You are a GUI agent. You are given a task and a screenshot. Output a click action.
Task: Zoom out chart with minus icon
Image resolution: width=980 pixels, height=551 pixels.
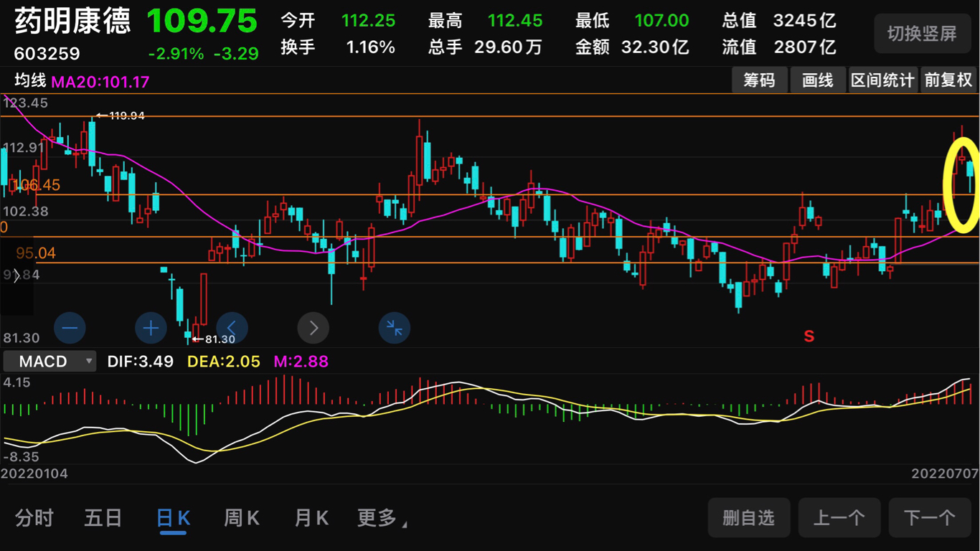point(70,329)
